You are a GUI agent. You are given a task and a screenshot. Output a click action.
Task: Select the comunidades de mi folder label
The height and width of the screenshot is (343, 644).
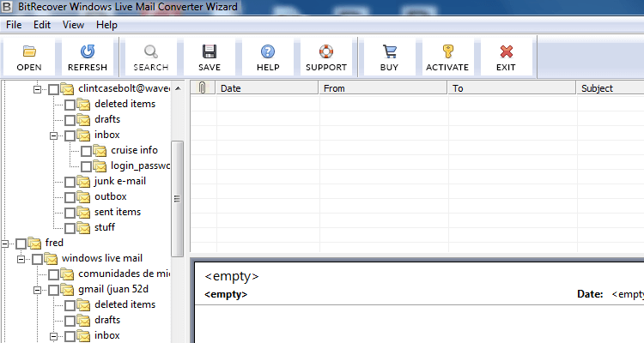pos(124,274)
